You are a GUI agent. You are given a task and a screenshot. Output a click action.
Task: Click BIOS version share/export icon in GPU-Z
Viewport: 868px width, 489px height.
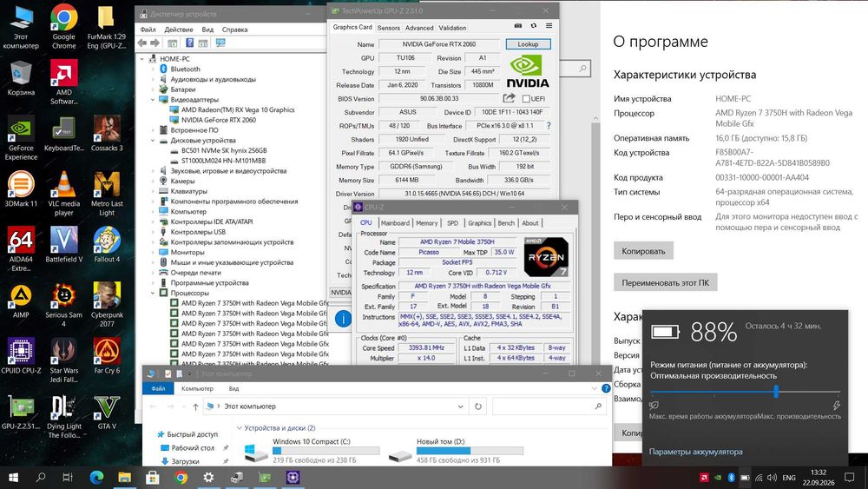point(509,98)
